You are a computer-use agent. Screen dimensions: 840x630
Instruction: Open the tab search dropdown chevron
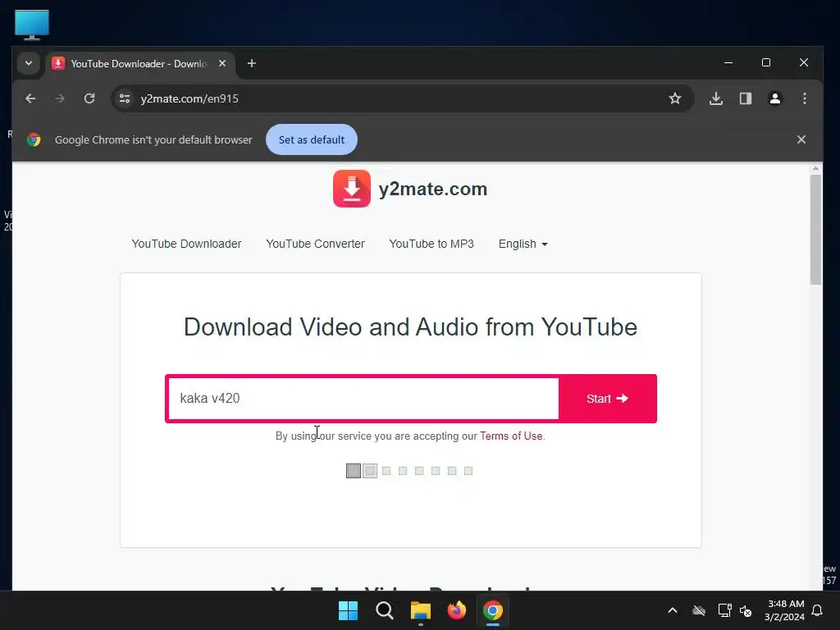(29, 63)
